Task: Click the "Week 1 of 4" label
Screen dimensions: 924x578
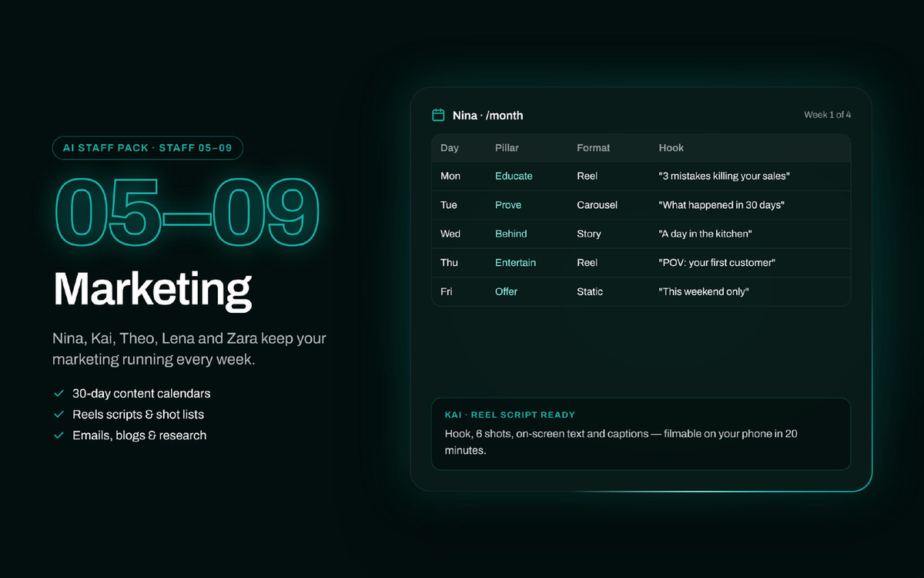Action: (x=828, y=115)
